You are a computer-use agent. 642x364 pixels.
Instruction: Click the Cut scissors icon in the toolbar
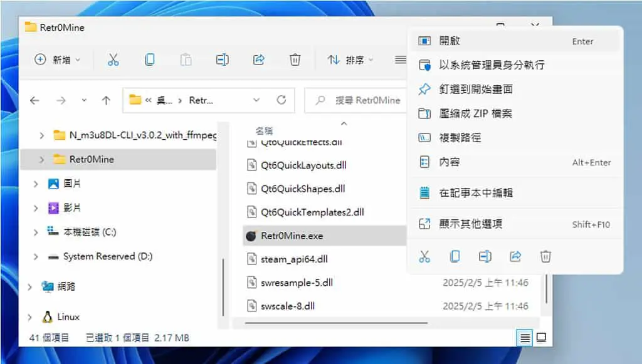pos(113,60)
